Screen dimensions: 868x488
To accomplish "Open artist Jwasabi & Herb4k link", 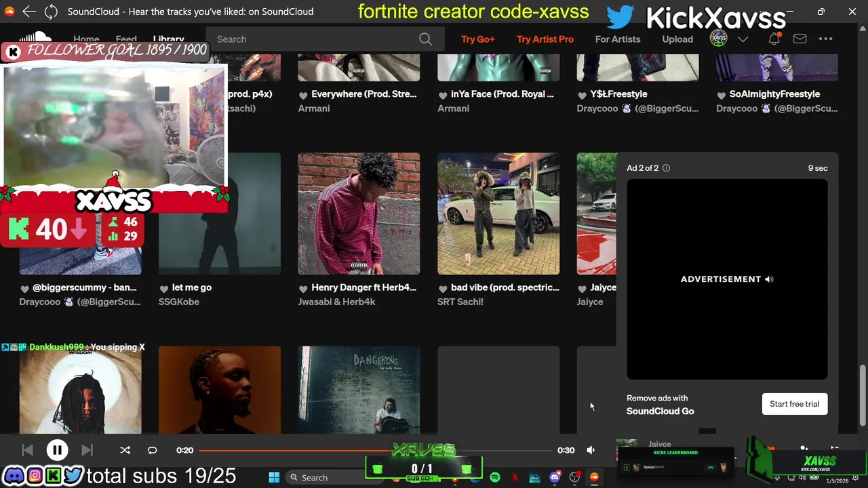I will tap(336, 302).
